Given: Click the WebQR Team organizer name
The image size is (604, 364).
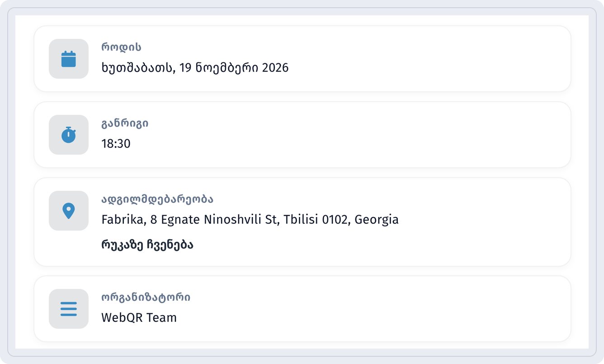Looking at the screenshot, I should [x=139, y=317].
